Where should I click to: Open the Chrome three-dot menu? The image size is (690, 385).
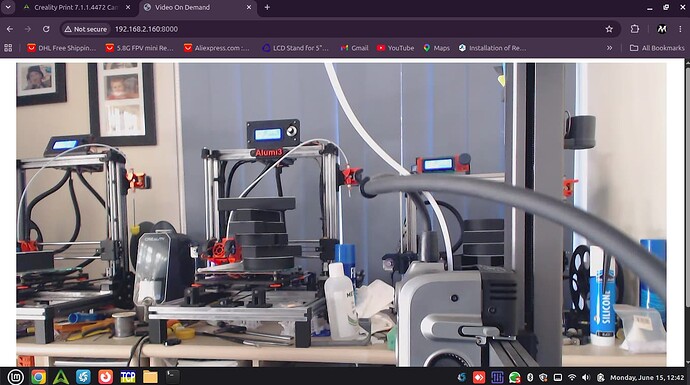coord(680,29)
